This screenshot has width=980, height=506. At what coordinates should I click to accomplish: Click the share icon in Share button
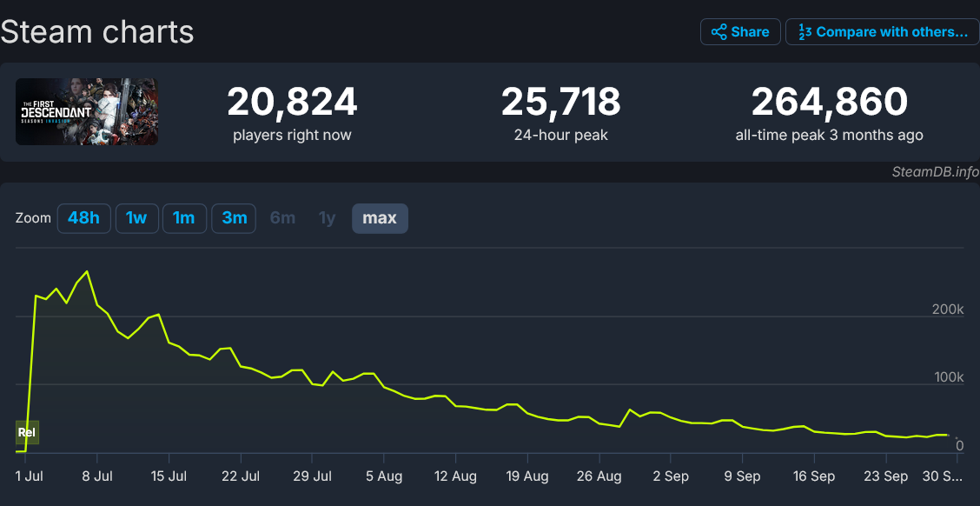pos(718,32)
